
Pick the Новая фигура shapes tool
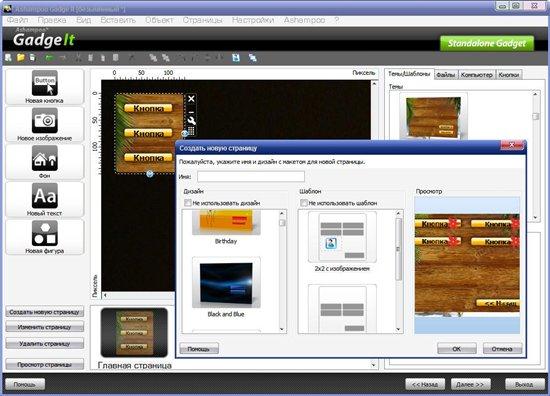point(45,233)
